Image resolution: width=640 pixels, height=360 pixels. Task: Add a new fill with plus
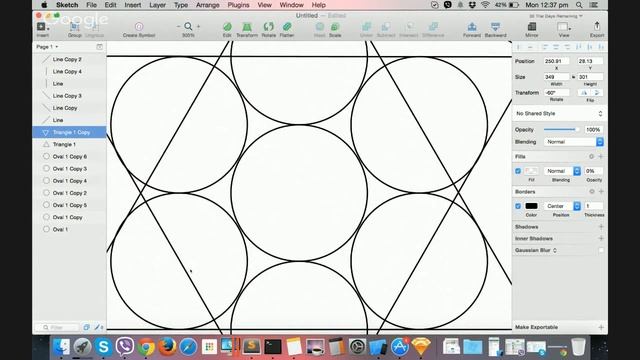601,156
